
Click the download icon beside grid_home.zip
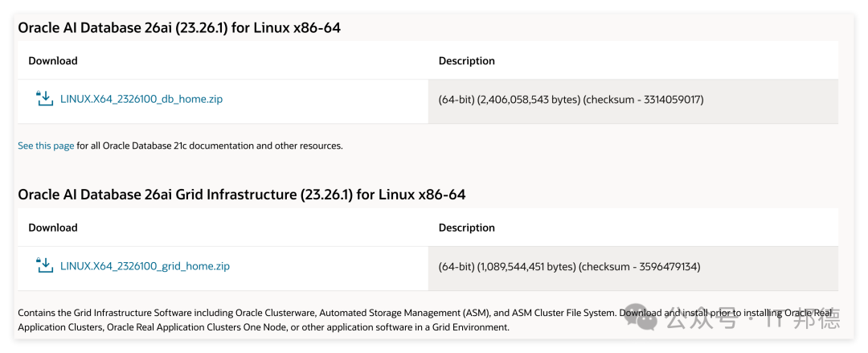coord(44,265)
